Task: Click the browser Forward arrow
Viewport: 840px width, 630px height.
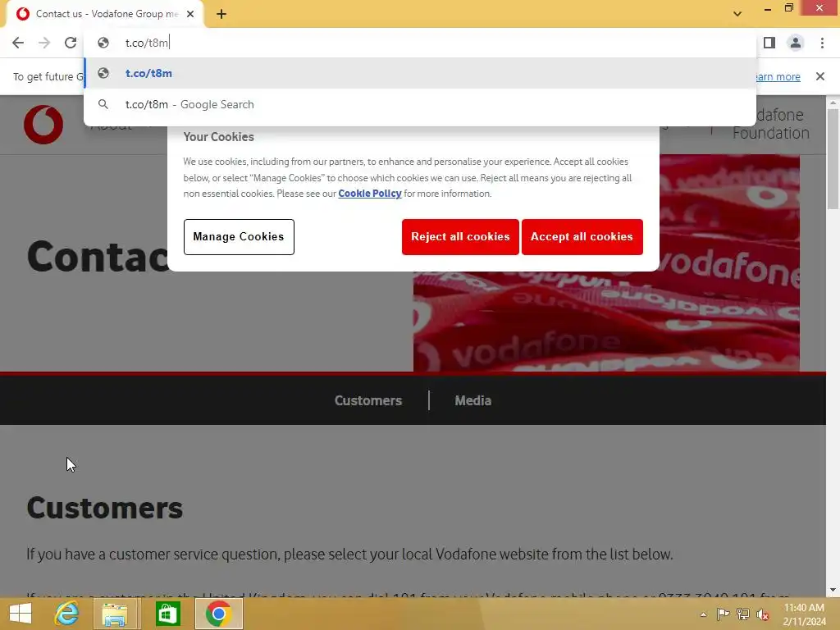Action: point(44,43)
